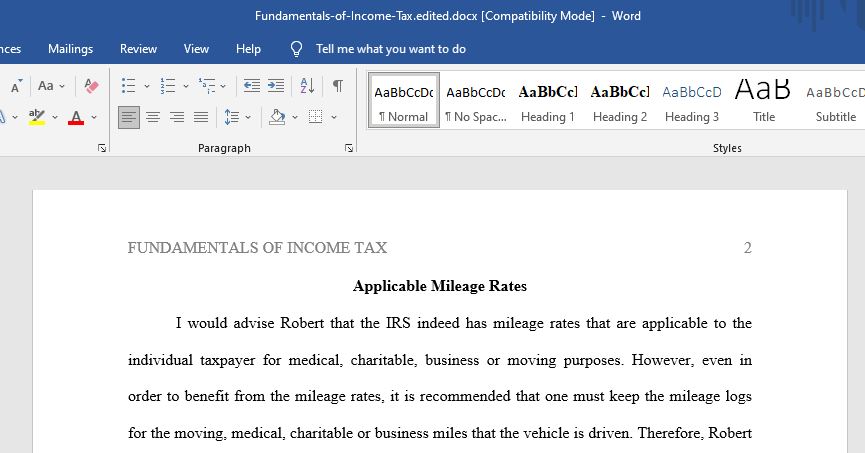865x453 pixels.
Task: Toggle Center alignment
Action: (153, 117)
